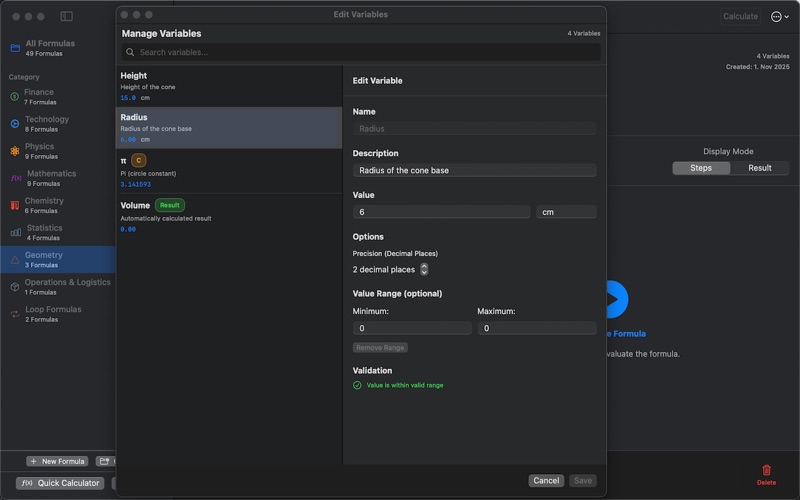Click the Physics atom icon
Viewport: 800px width, 500px height.
[15, 151]
